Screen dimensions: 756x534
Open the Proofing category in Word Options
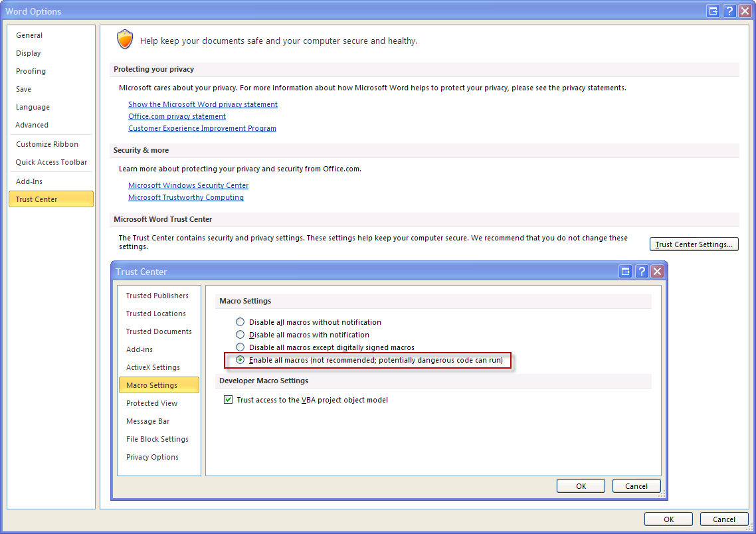click(31, 71)
